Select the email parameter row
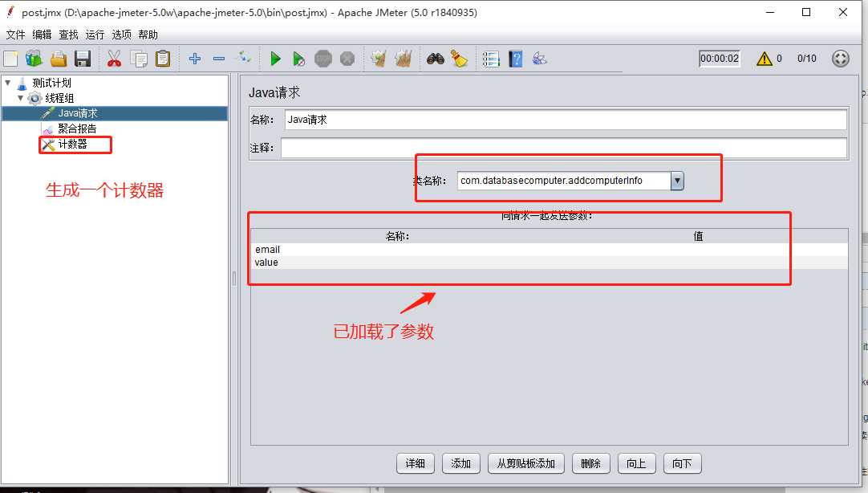 [550, 250]
